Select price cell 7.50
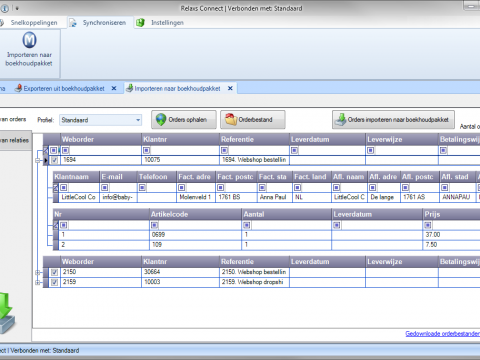The image size is (480, 360). point(452,245)
